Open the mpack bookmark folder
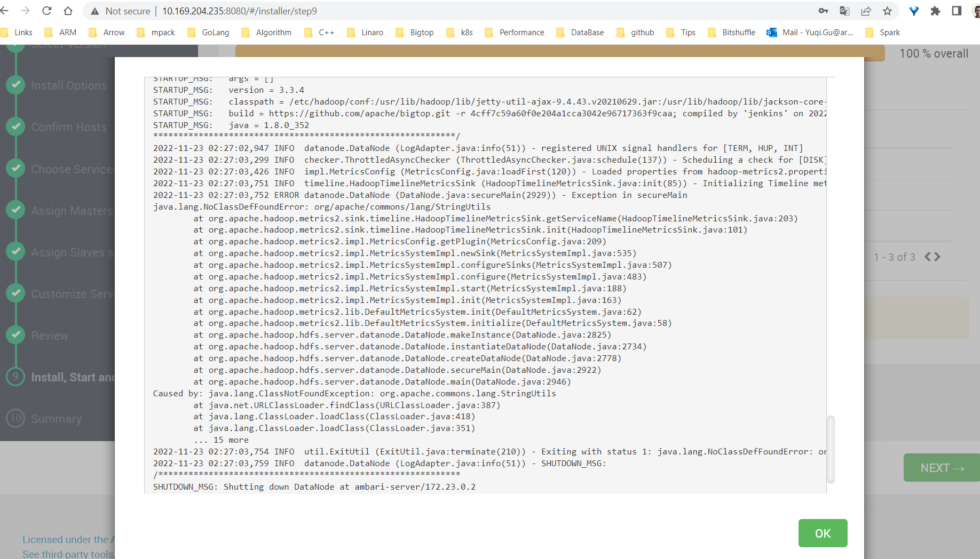Viewport: 980px width, 559px height. 156,33
